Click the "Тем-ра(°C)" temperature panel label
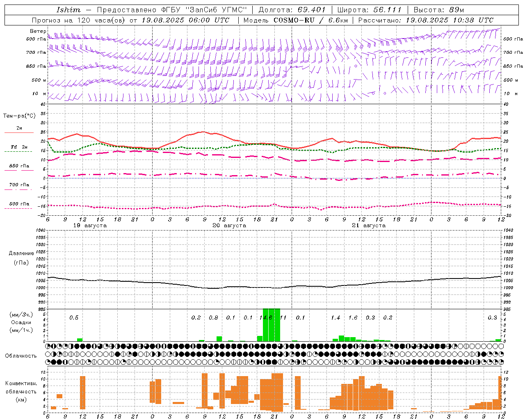This screenshot has height=420, width=525. pyautogui.click(x=19, y=116)
